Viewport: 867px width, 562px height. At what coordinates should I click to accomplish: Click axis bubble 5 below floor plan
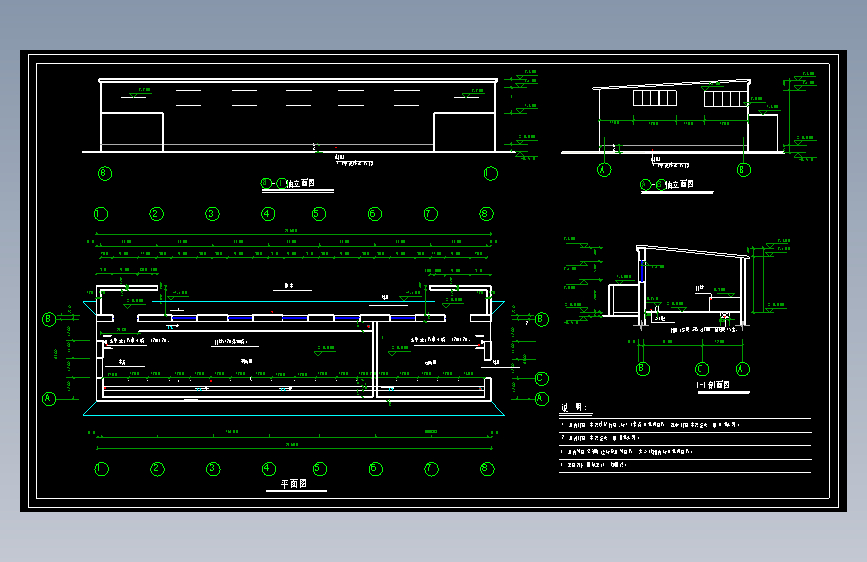tap(320, 469)
